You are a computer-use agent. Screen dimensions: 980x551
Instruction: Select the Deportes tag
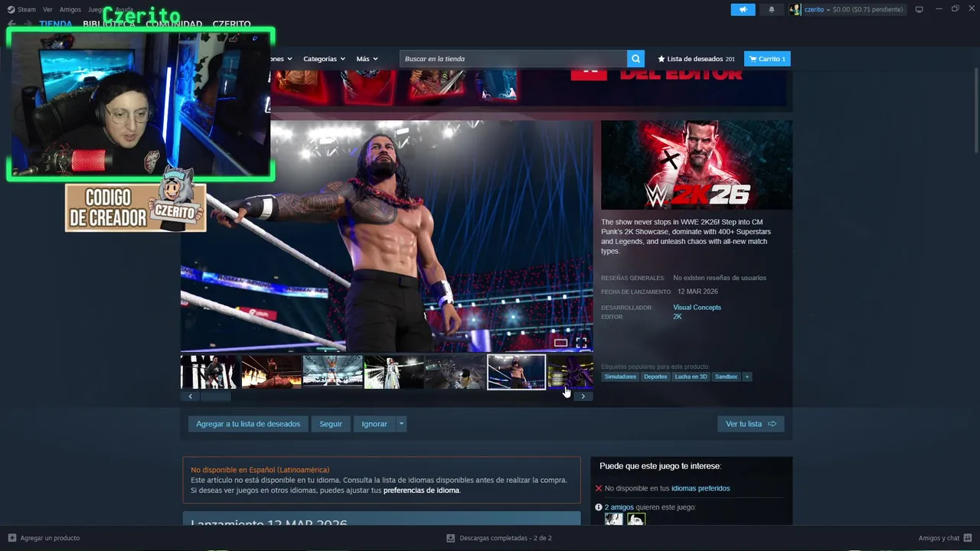point(655,377)
